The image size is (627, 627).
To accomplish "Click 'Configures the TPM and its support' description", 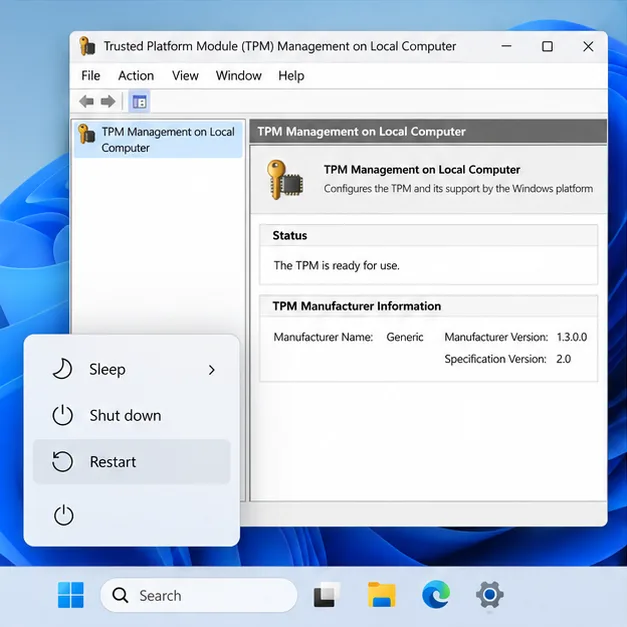I will 458,188.
